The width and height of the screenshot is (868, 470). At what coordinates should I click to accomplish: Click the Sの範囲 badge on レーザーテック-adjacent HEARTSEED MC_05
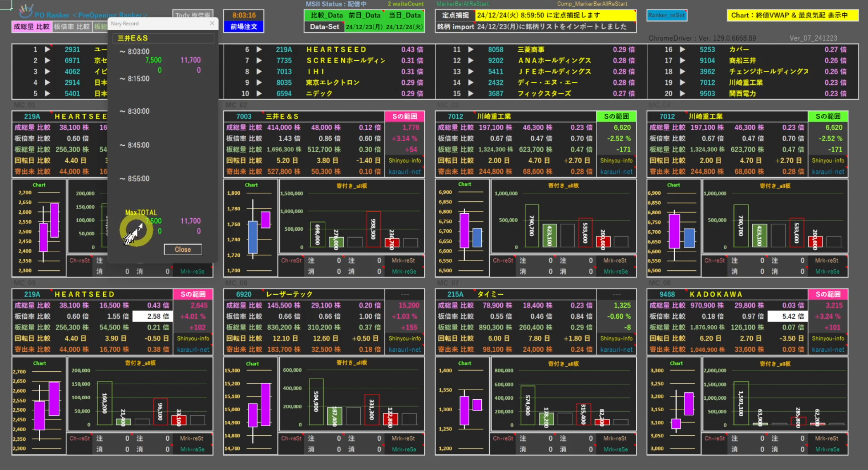(x=193, y=294)
